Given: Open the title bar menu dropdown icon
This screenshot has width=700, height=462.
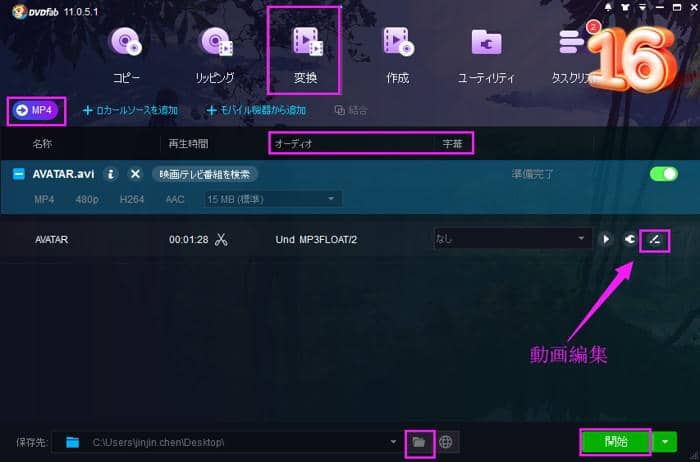Looking at the screenshot, I should click(642, 7).
